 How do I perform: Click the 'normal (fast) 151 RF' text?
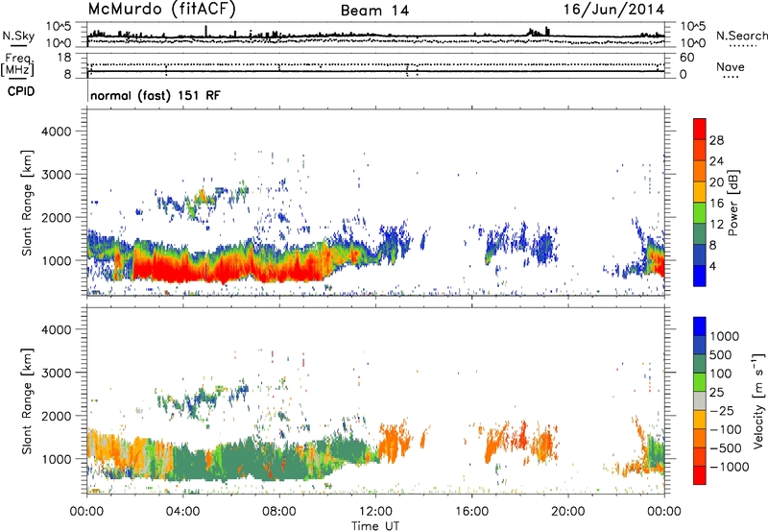[156, 95]
